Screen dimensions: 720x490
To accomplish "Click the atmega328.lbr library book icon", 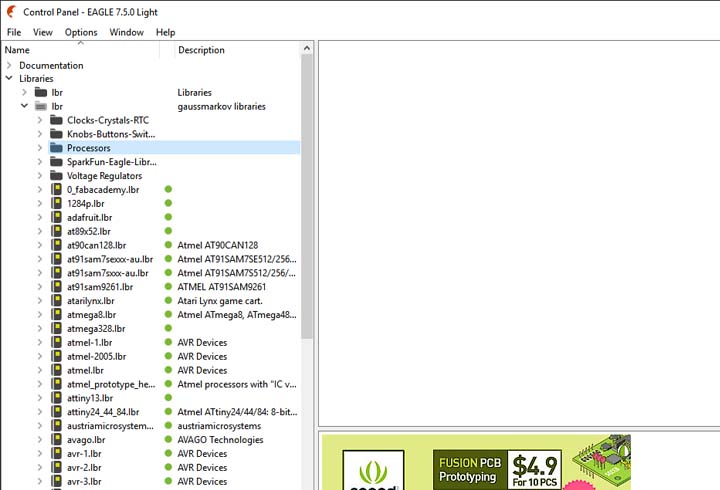I will coord(56,328).
